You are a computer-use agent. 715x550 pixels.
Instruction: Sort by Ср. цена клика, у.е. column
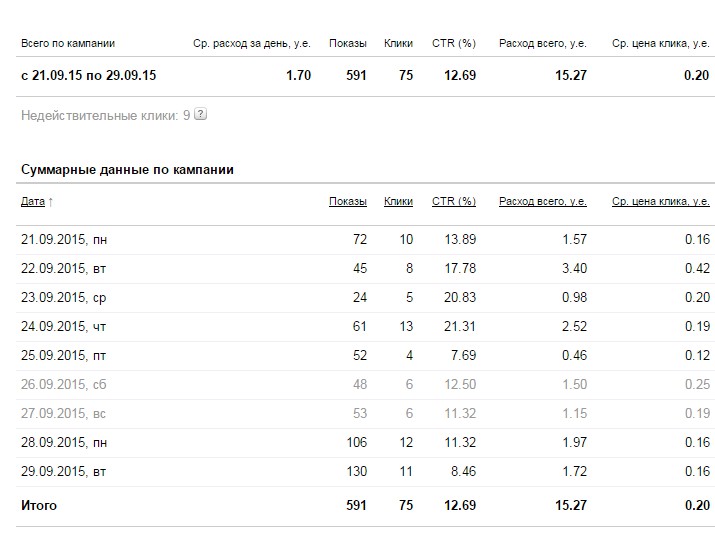661,201
